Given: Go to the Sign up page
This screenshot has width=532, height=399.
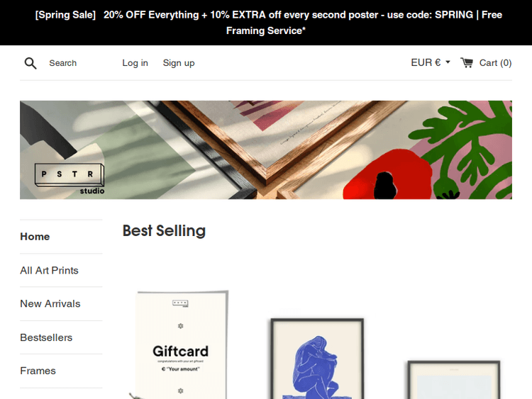Looking at the screenshot, I should (179, 63).
